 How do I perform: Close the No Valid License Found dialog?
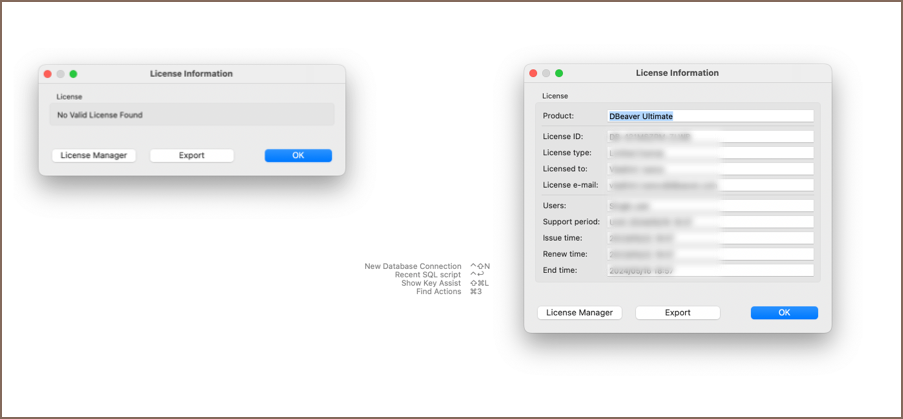46,74
